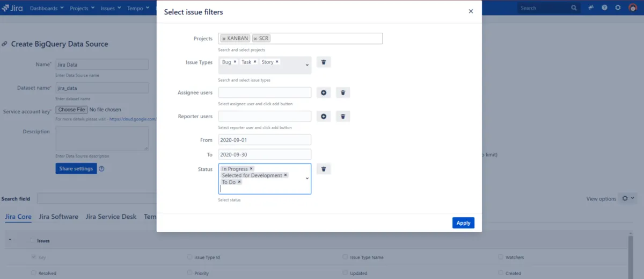Toggle the Issue Type Name checkbox
The height and width of the screenshot is (279, 644).
click(x=345, y=257)
